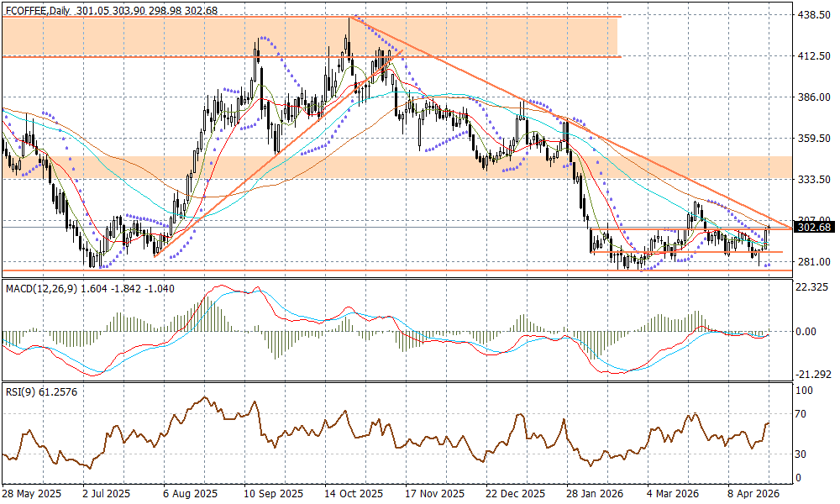Screen dimensions: 840x504
Task: Click the 30 level on RSI scale
Action: [804, 454]
